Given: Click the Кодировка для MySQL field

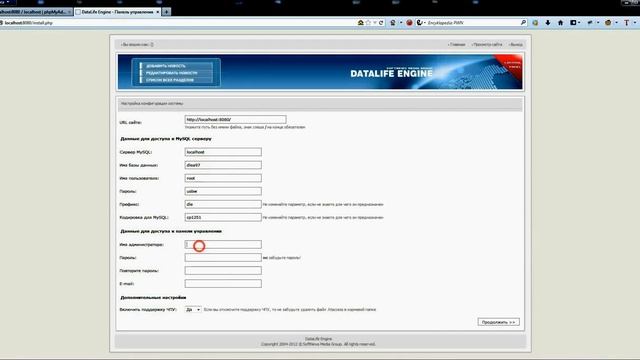Looking at the screenshot, I should click(x=223, y=217).
